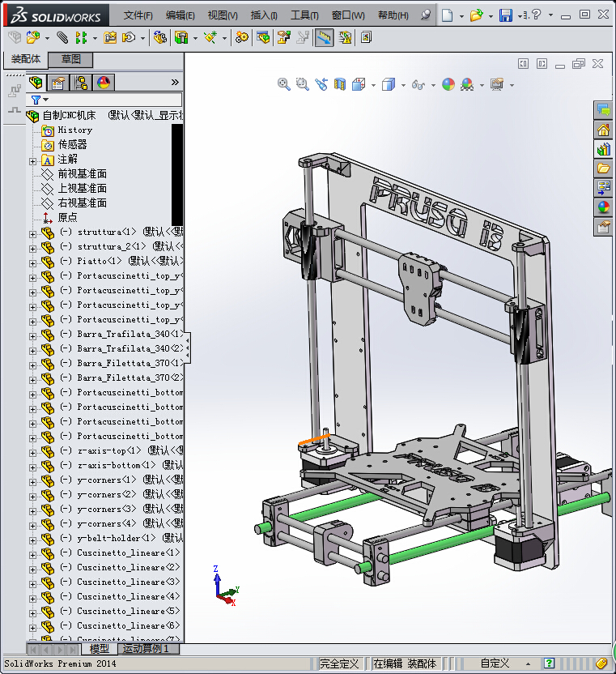
Task: Select the Zoom to Area tool
Action: click(x=303, y=84)
